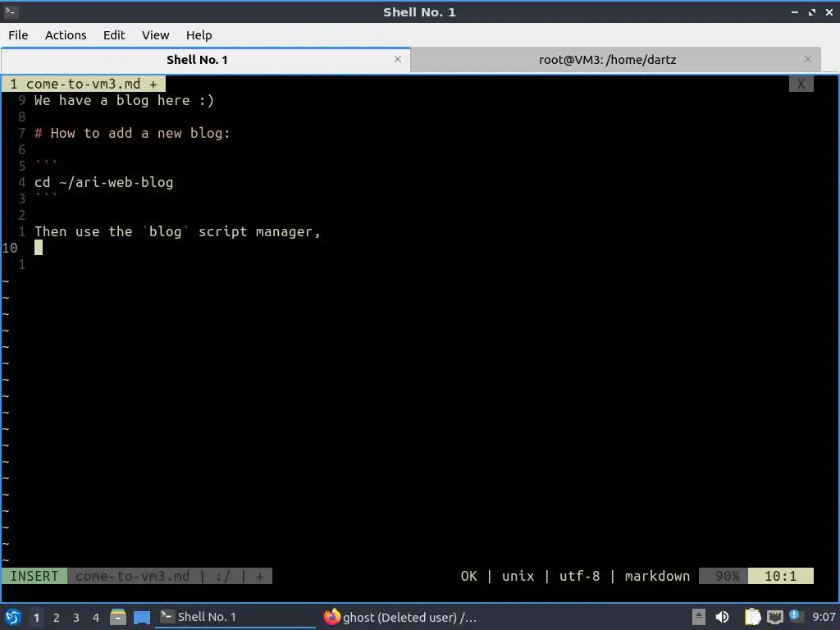Image resolution: width=840 pixels, height=630 pixels.
Task: Close the root@VM3 terminal tab
Action: coord(808,59)
